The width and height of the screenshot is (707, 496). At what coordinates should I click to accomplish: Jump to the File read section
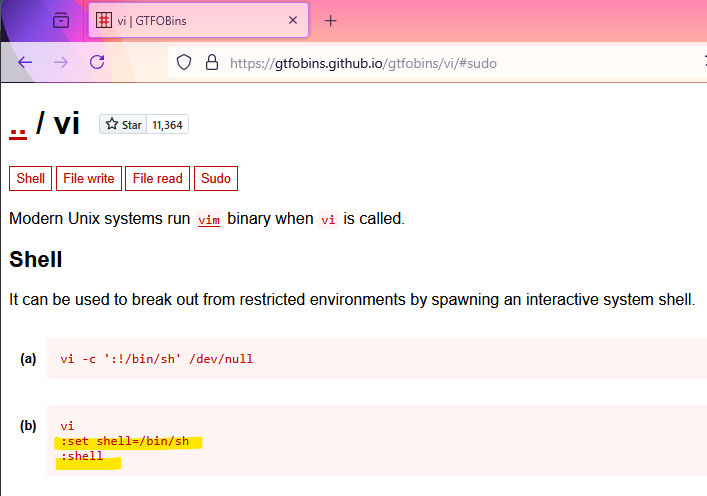coord(157,179)
